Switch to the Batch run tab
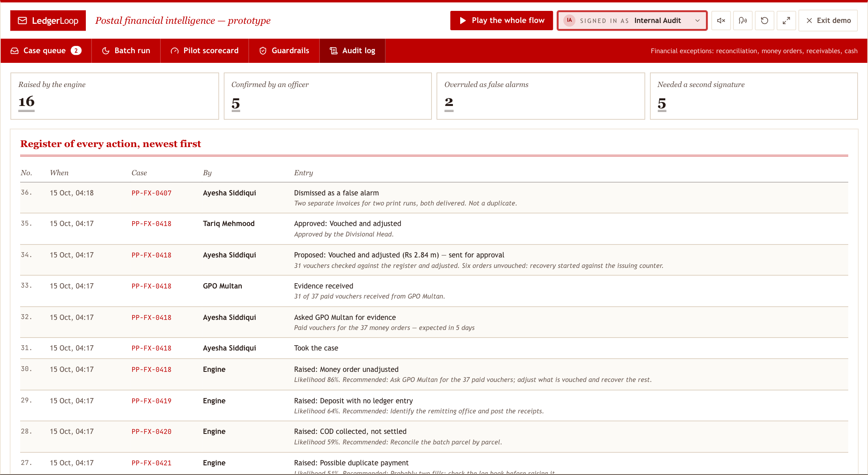 126,51
